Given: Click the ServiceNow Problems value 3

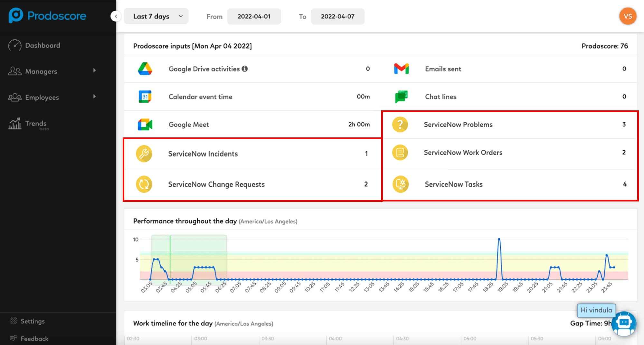Looking at the screenshot, I should 624,124.
